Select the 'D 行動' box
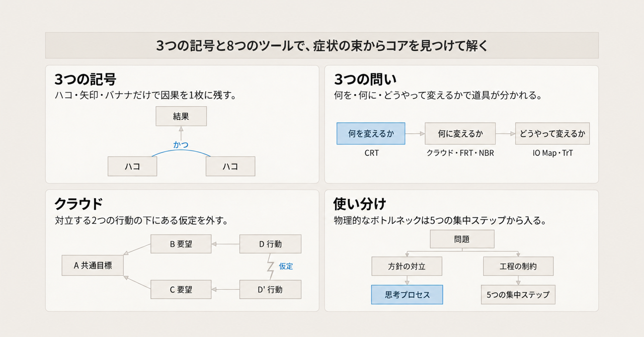The width and height of the screenshot is (644, 337). coord(270,244)
